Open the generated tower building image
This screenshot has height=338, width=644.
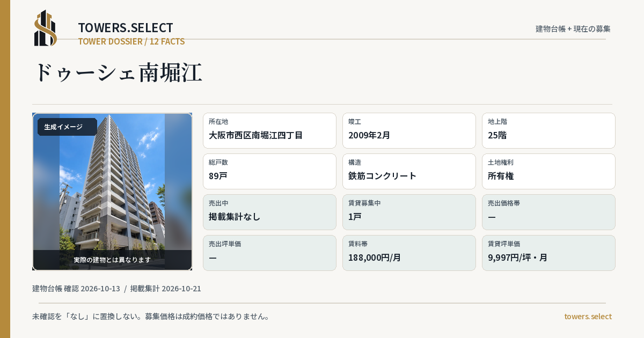tap(112, 192)
